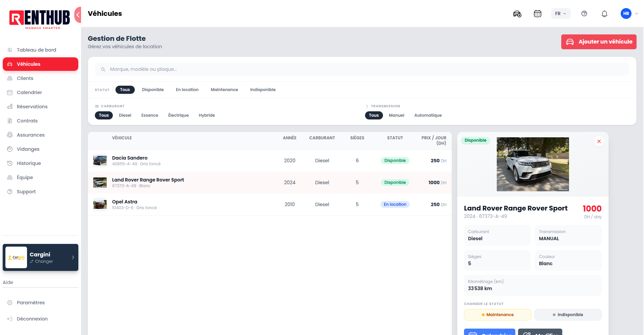Set status to Indisponible
644x335 pixels.
tap(568, 315)
